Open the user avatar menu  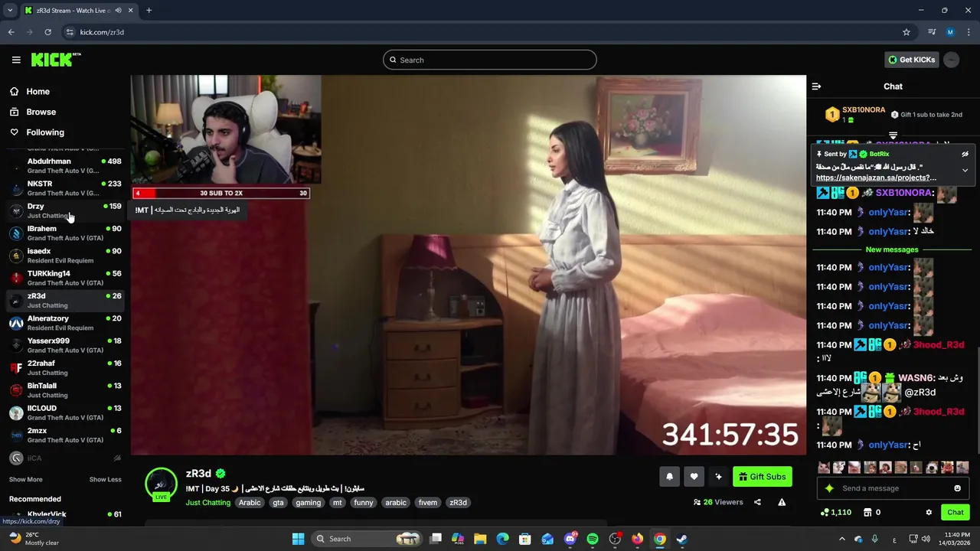coord(951,60)
